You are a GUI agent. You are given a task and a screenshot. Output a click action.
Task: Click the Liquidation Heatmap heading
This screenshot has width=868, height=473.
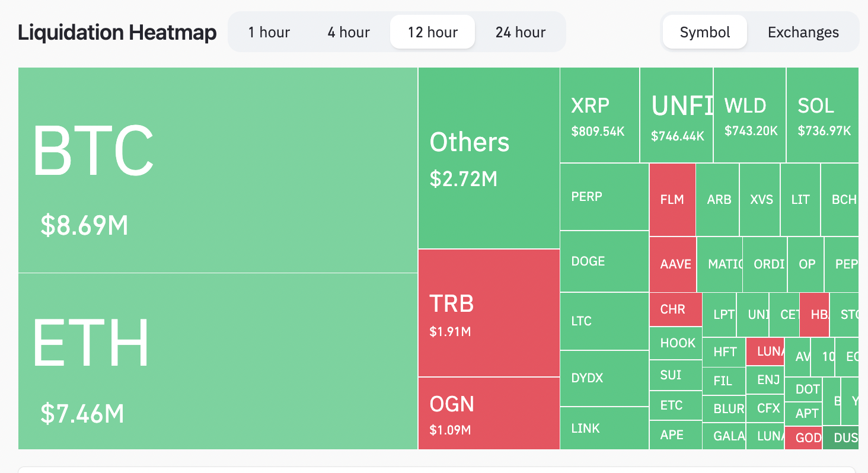(x=117, y=33)
